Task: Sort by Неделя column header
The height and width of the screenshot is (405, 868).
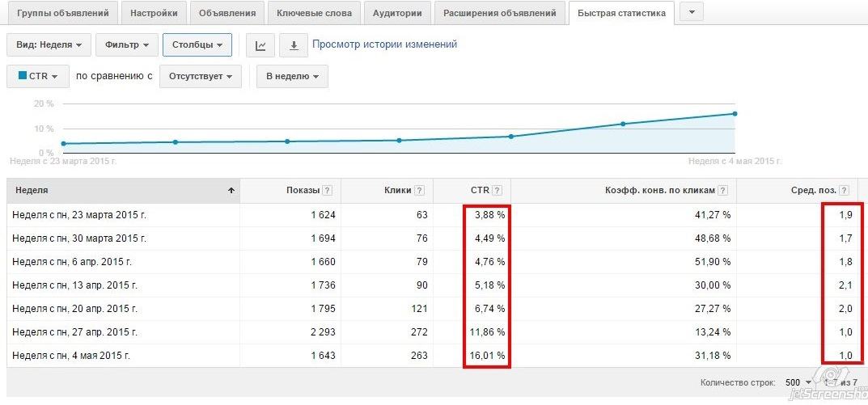Action: point(123,190)
